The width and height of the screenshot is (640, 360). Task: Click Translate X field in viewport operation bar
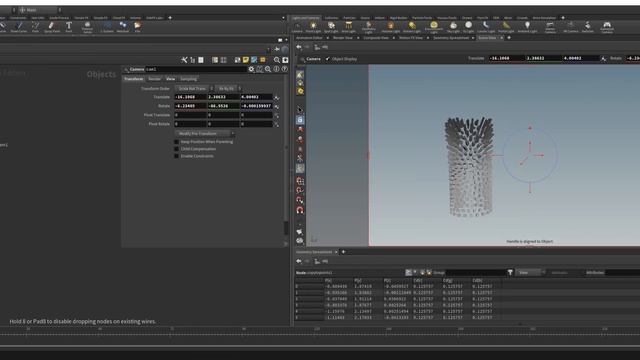pyautogui.click(x=507, y=59)
